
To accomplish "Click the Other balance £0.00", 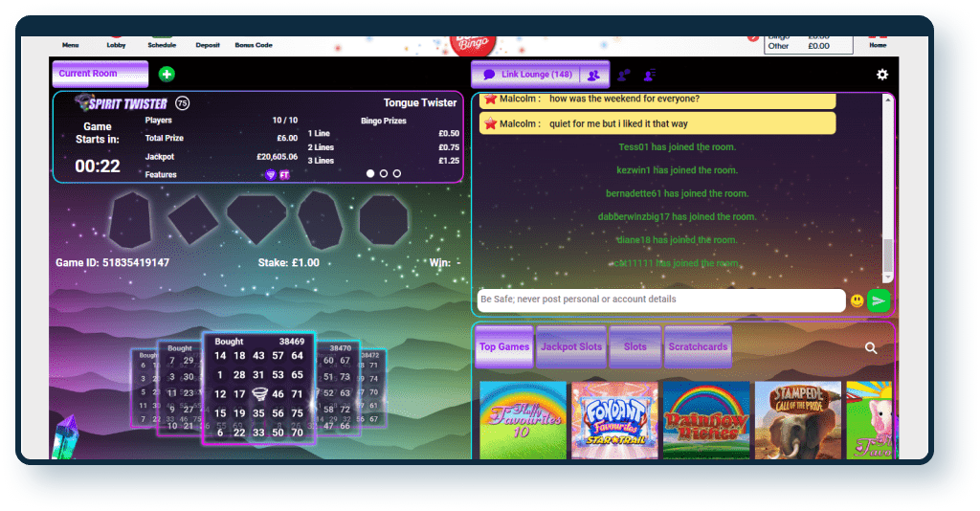I will pyautogui.click(x=819, y=46).
